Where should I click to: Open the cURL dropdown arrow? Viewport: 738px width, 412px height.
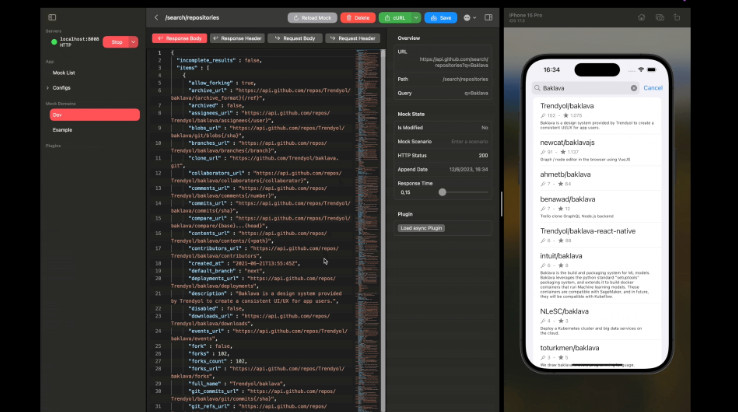[416, 18]
